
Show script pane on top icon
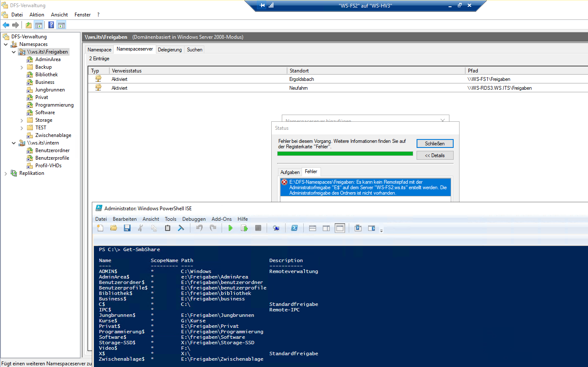(313, 228)
